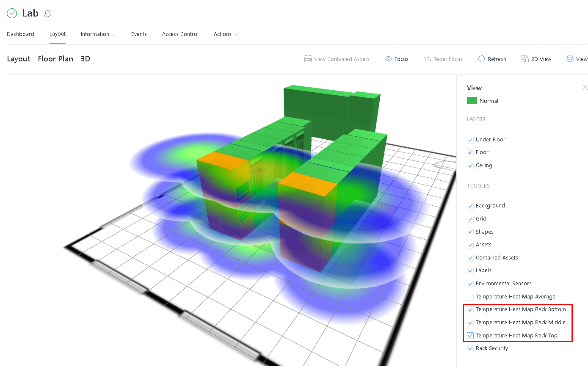Disable the Grid toggle
This screenshot has width=588, height=367.
pyautogui.click(x=470, y=219)
